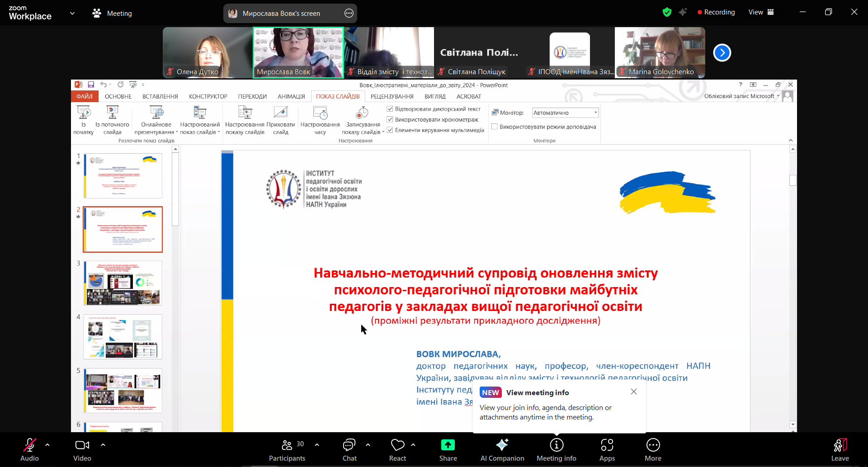
Task: Open the Participants list
Action: point(287,446)
